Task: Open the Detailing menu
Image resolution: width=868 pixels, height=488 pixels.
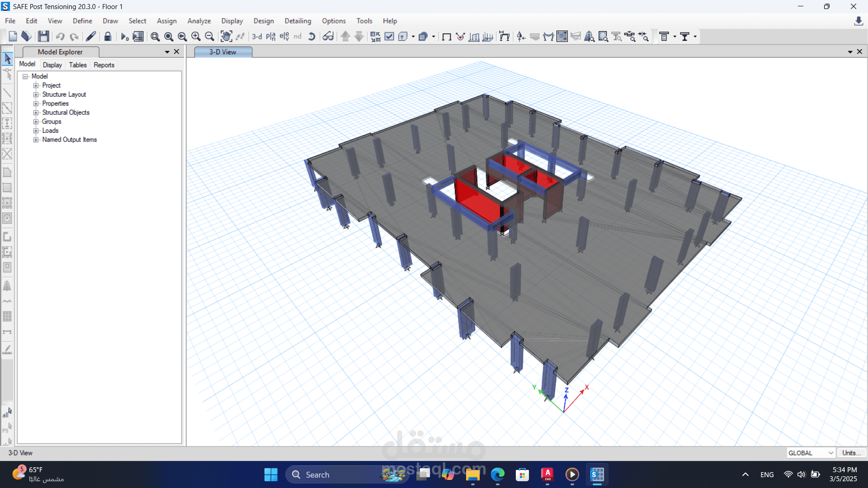Action: click(298, 21)
